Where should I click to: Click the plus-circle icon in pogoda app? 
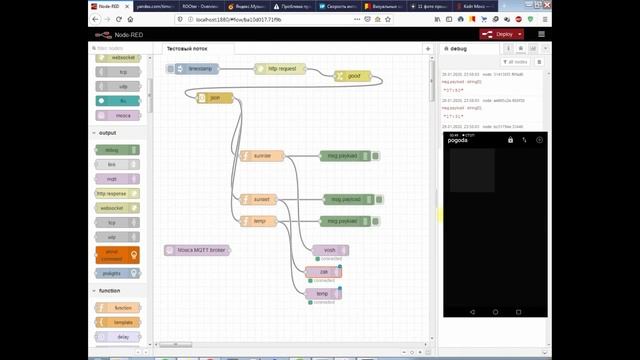point(539,140)
